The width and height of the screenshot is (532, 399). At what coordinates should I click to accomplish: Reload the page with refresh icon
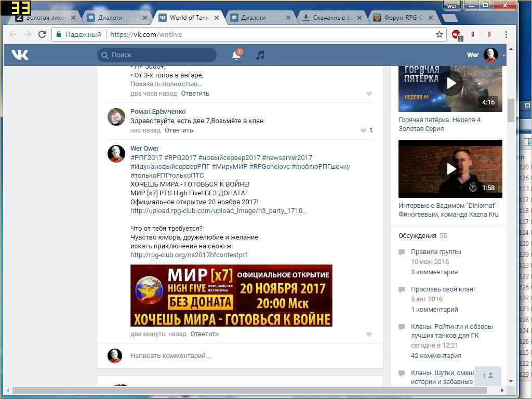[x=42, y=34]
